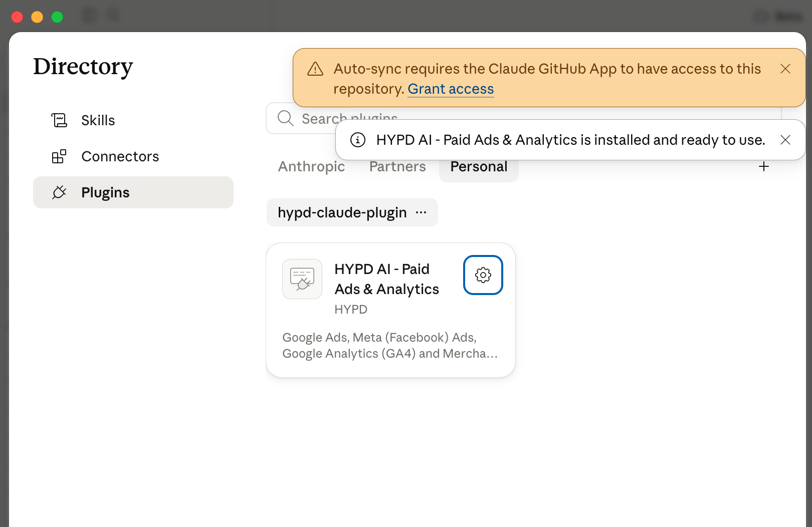Click the search magnifier icon

pyautogui.click(x=286, y=118)
